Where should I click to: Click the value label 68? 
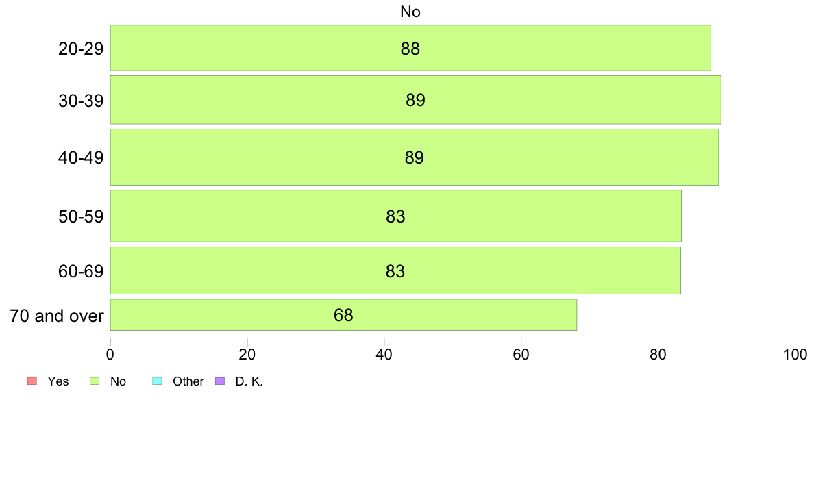pos(343,315)
